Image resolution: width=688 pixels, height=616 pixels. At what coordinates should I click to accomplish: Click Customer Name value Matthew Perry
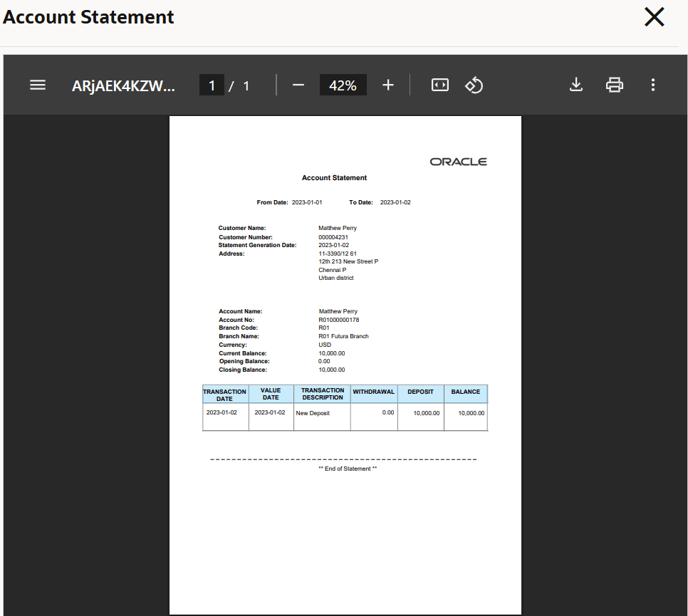(x=338, y=228)
